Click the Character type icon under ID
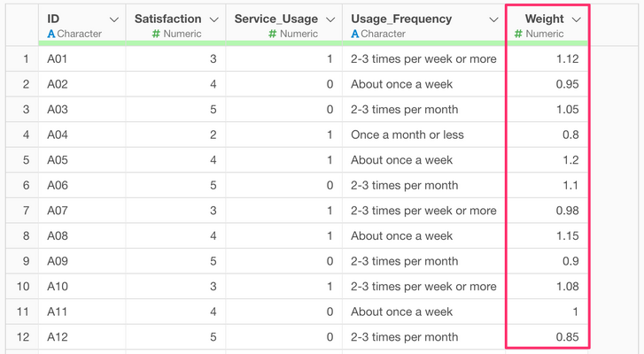Screen dimensions: 644x354 52,34
